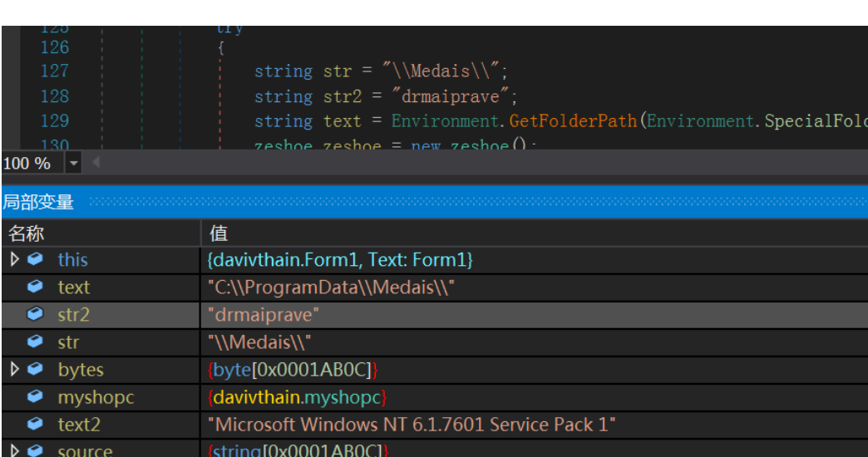Expand the 'bytes' array node
This screenshot has width=868, height=457.
point(15,369)
